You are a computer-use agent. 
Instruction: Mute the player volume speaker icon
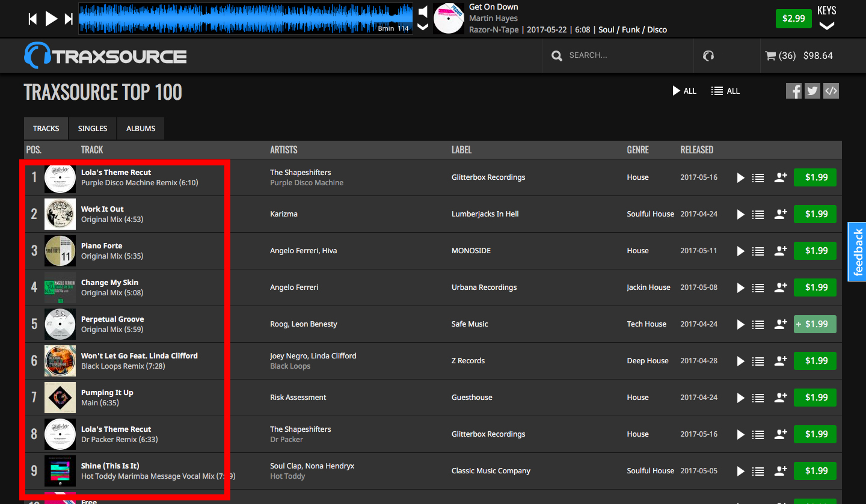(x=423, y=11)
